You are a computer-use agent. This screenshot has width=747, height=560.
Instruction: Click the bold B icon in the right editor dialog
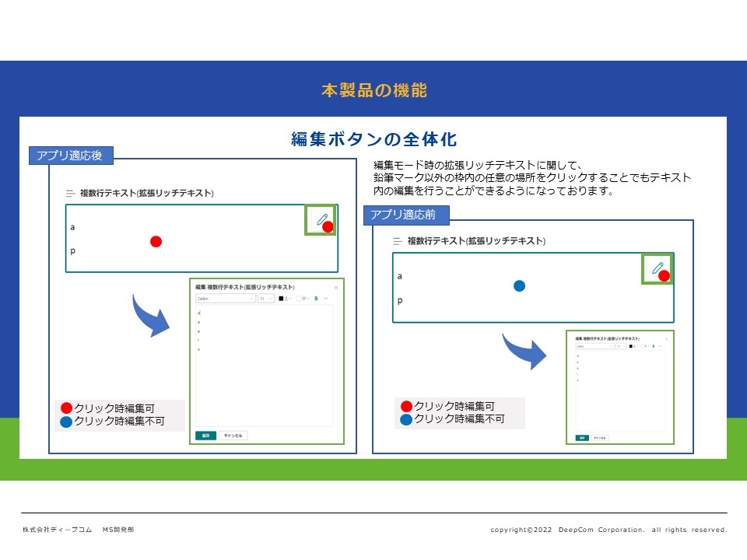click(x=654, y=346)
